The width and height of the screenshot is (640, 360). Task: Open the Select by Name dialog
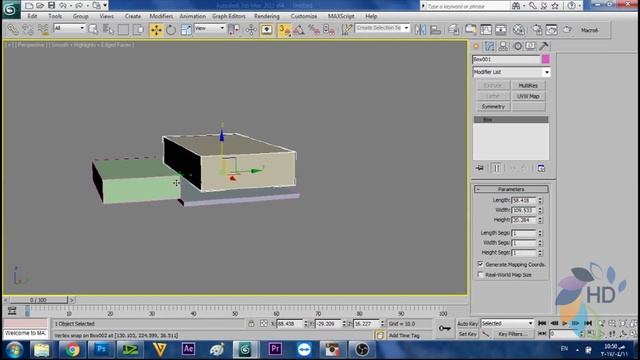tap(108, 30)
